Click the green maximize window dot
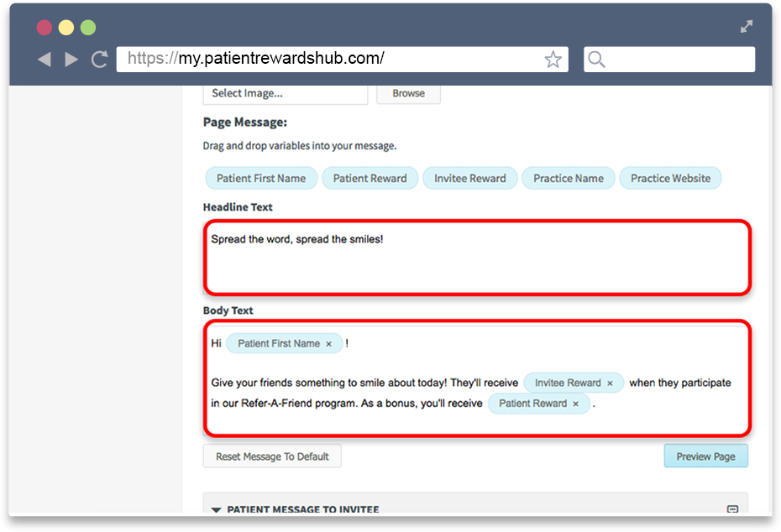This screenshot has height=532, width=781. click(x=88, y=28)
